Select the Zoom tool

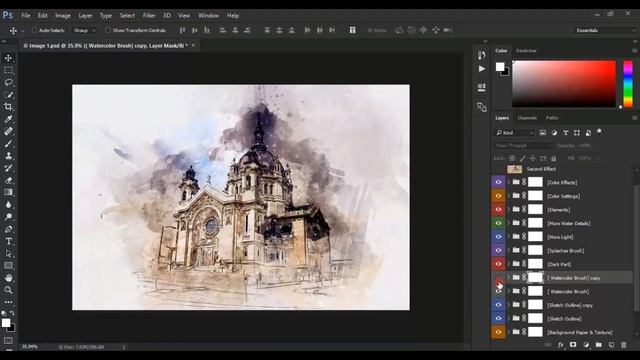[x=8, y=290]
